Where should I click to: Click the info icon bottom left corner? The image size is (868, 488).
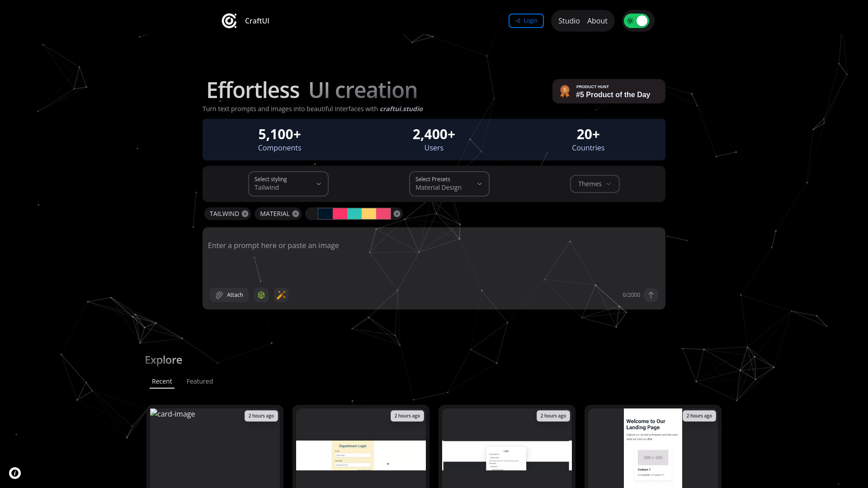click(15, 473)
